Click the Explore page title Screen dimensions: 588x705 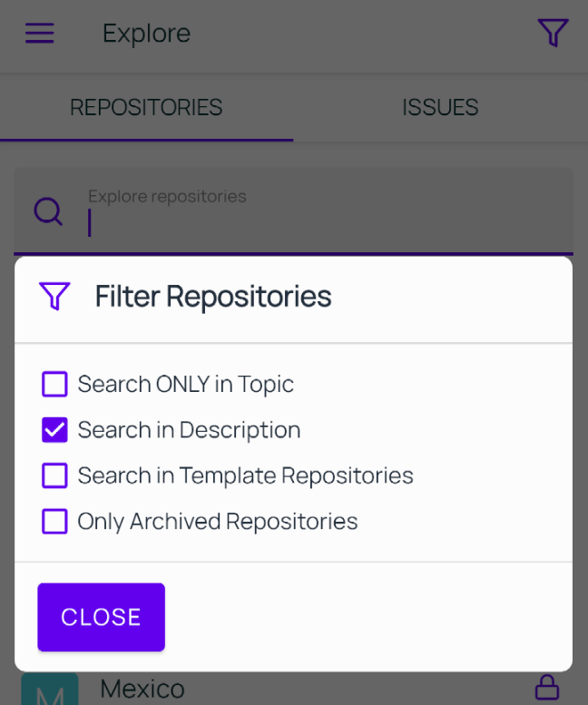click(x=147, y=34)
